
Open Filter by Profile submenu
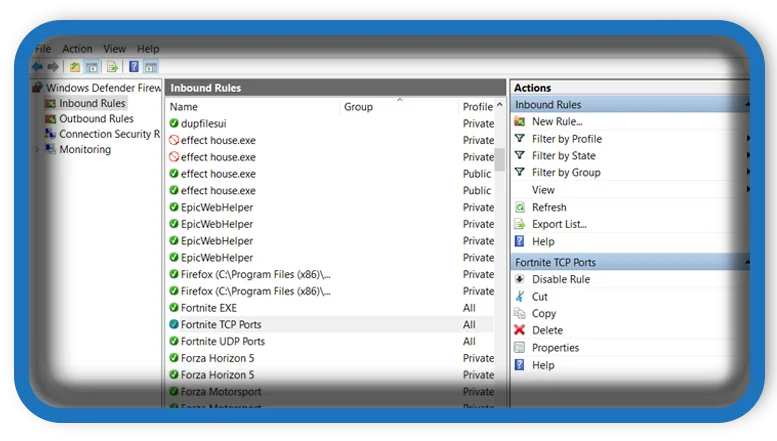point(567,139)
